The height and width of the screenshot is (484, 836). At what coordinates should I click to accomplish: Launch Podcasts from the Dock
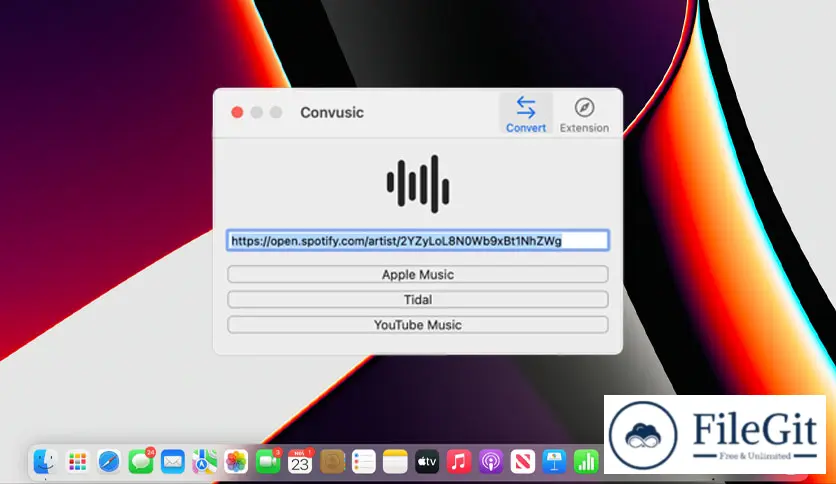click(x=491, y=462)
